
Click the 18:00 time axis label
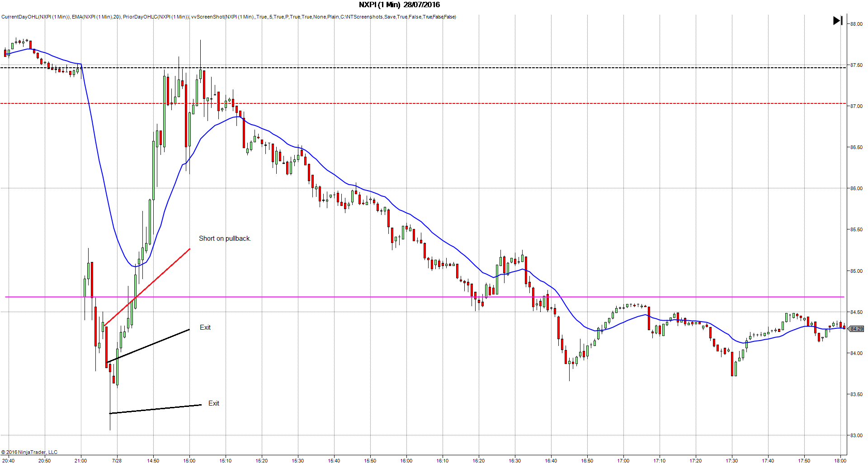coord(840,461)
